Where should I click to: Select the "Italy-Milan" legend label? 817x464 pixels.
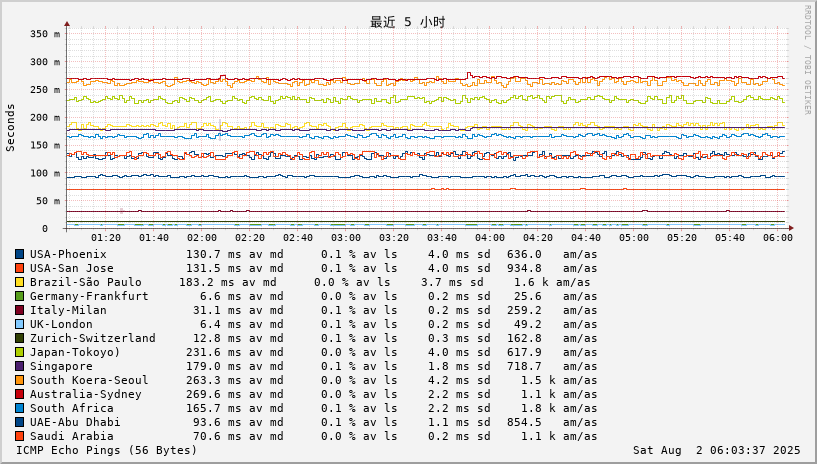[68, 310]
